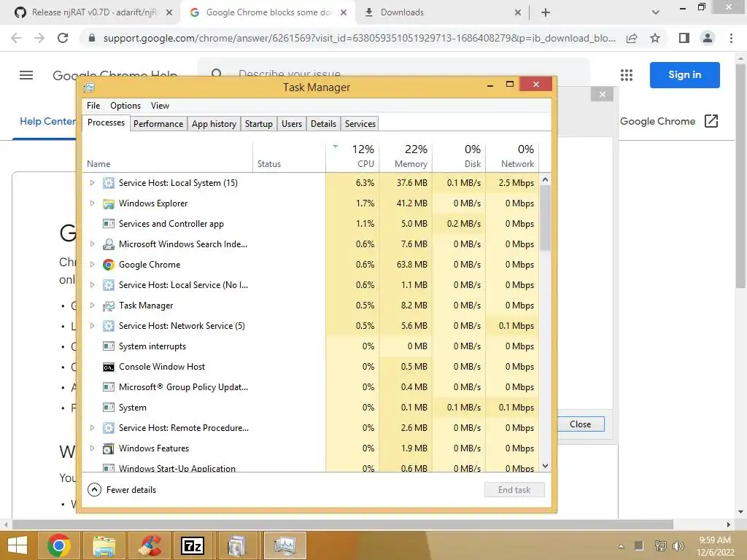Open Chrome's side panel icon
747x560 pixels.
click(x=684, y=38)
